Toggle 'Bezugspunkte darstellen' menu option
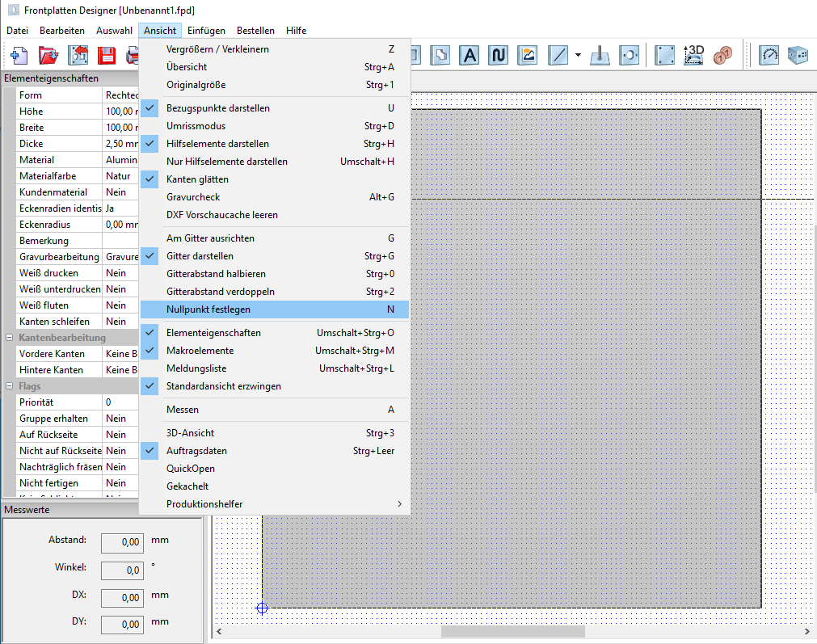 217,108
